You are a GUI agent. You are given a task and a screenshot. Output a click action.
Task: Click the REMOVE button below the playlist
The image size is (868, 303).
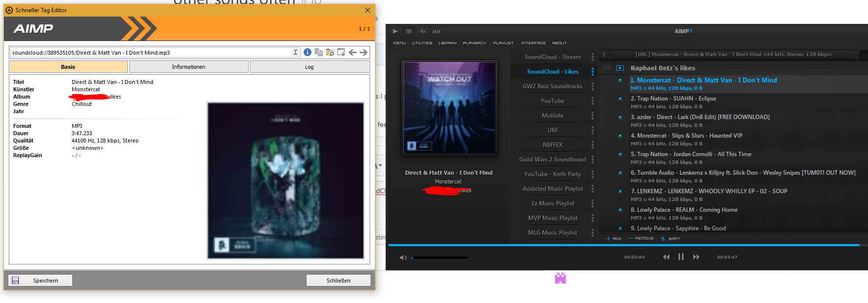pos(641,239)
